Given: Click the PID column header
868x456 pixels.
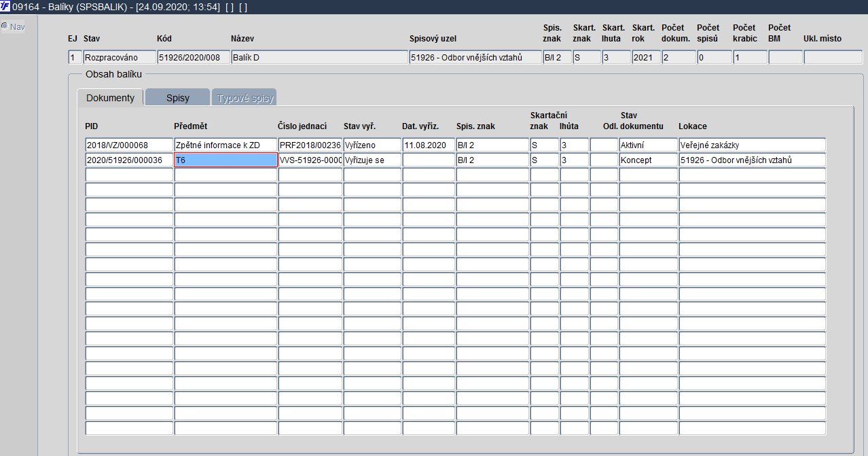Looking at the screenshot, I should pyautogui.click(x=92, y=126).
